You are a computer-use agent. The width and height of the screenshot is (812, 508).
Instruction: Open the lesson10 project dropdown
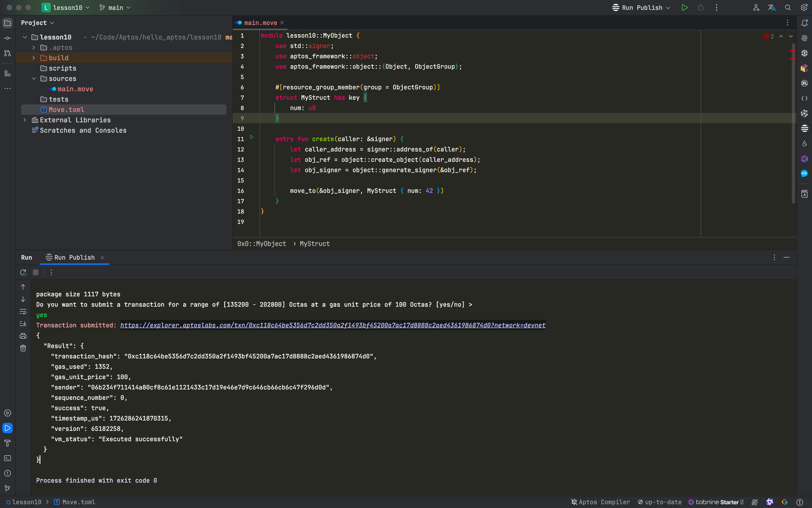click(x=66, y=7)
